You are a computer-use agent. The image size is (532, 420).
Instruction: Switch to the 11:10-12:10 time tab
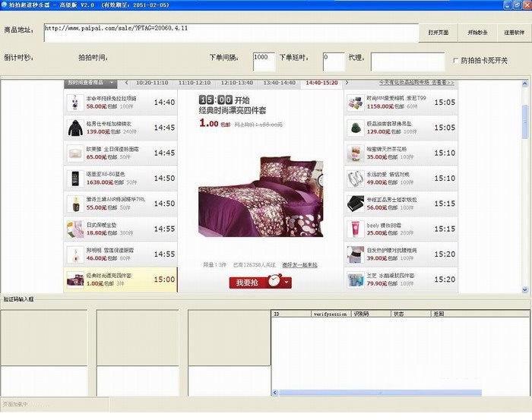pos(195,83)
